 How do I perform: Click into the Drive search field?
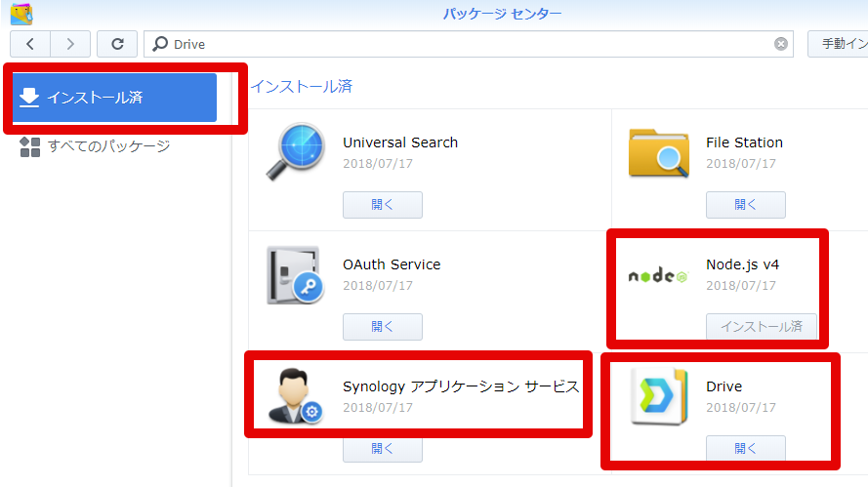tap(469, 44)
